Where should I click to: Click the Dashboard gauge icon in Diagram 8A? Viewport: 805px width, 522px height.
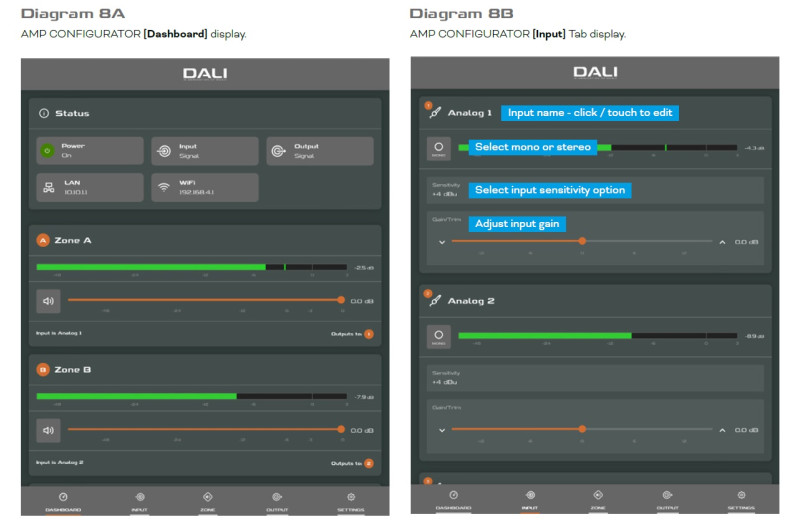click(x=63, y=497)
